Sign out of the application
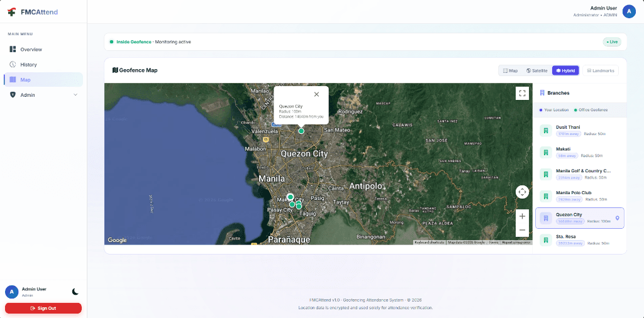Image resolution: width=644 pixels, height=318 pixels. [x=43, y=308]
